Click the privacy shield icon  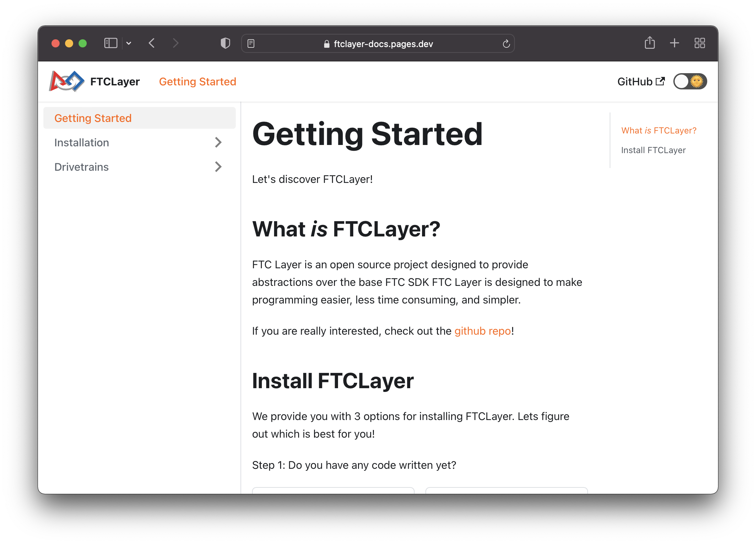coord(225,43)
